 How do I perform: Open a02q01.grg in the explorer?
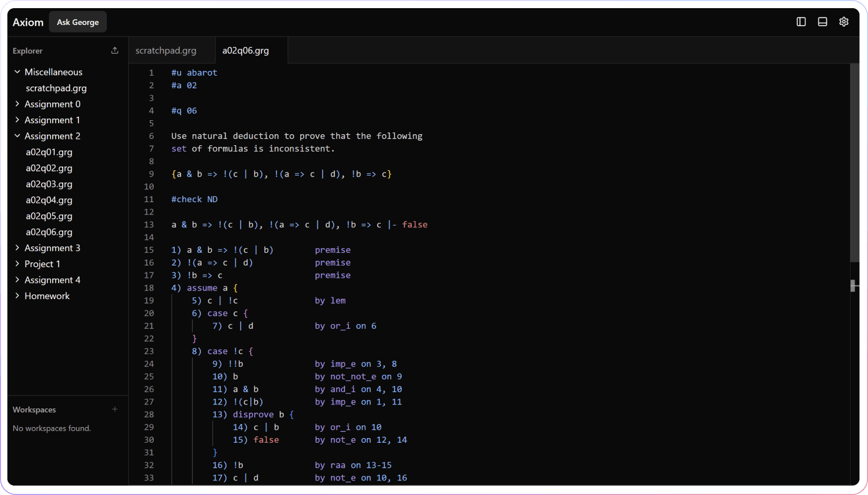click(x=49, y=152)
